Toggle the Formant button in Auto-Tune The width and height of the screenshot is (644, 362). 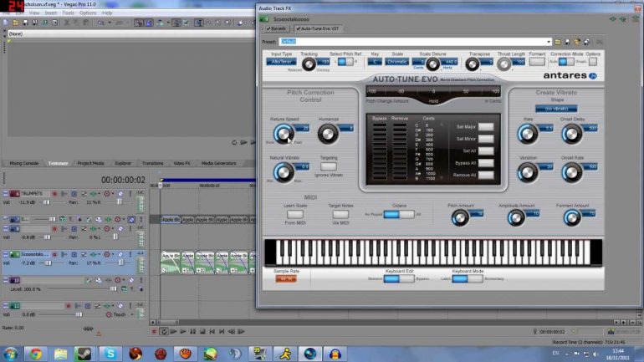537,62
